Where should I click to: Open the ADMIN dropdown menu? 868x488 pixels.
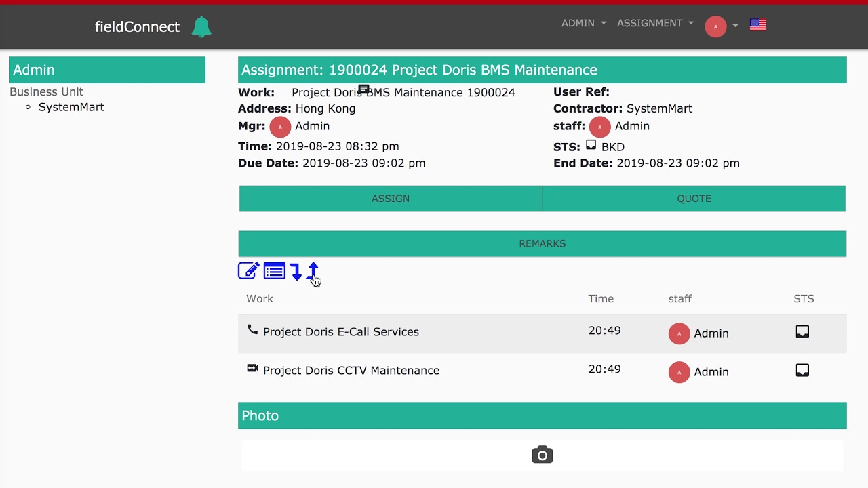[x=584, y=23]
